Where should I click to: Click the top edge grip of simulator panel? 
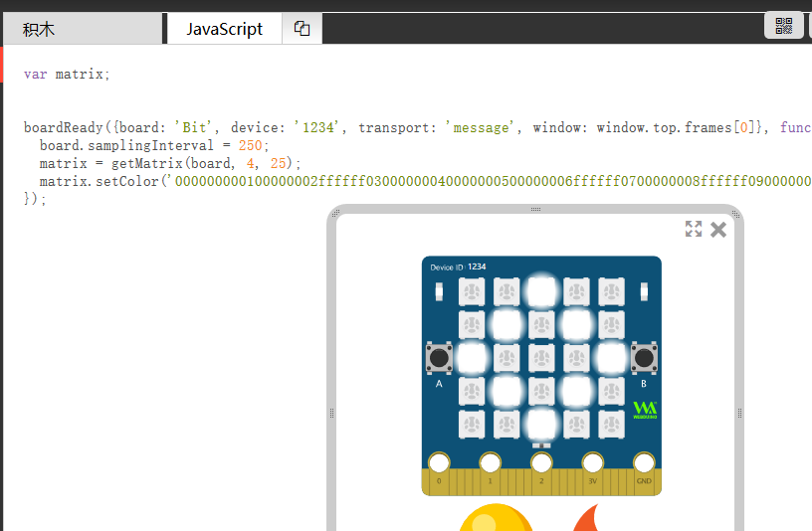pyautogui.click(x=535, y=210)
